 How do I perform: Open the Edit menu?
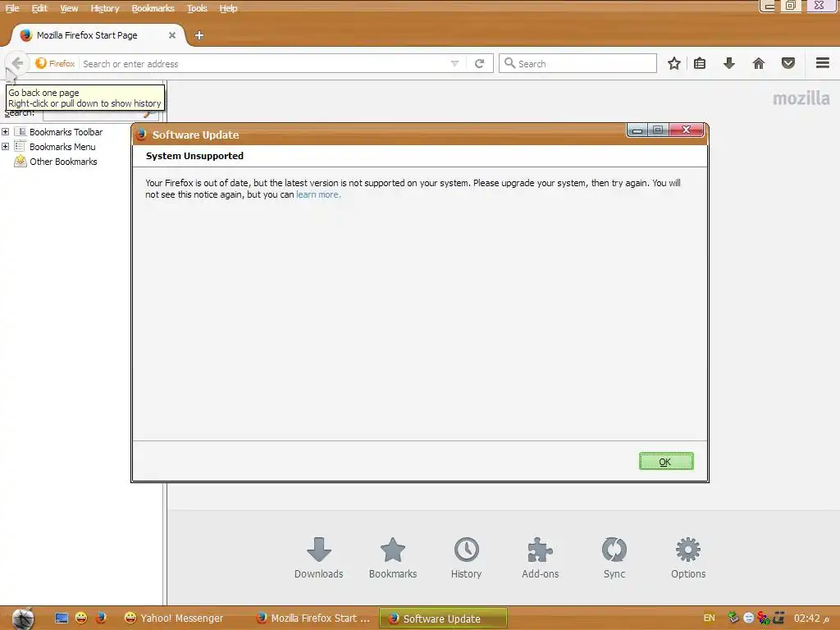(39, 8)
